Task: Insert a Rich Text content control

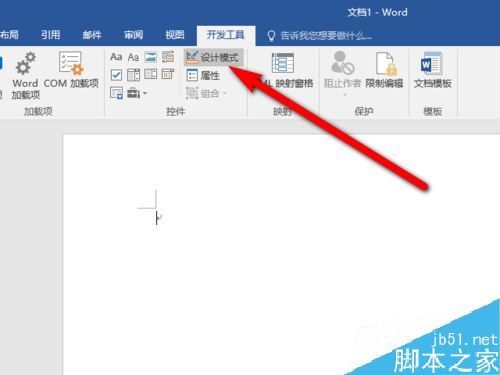Action: coord(116,57)
